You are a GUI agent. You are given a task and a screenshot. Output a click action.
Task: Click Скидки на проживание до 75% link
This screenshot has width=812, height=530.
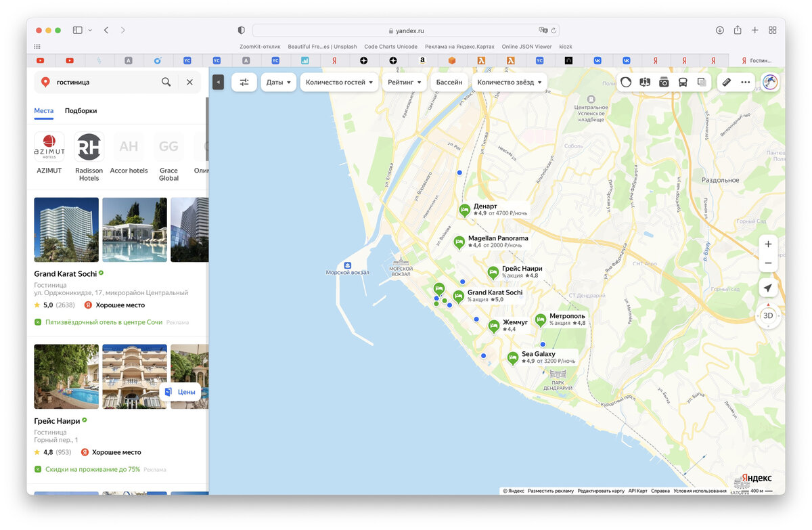tap(93, 469)
